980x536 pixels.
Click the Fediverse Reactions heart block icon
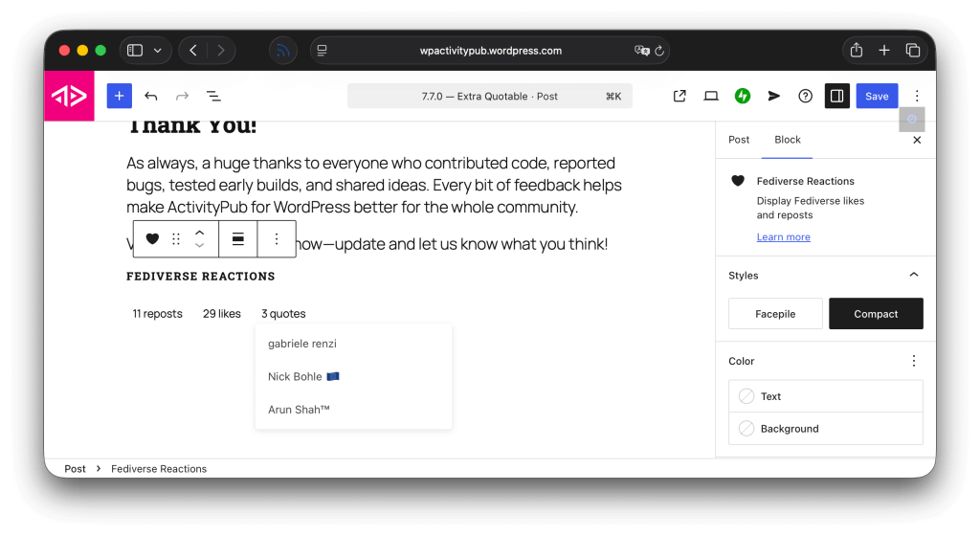tap(152, 239)
